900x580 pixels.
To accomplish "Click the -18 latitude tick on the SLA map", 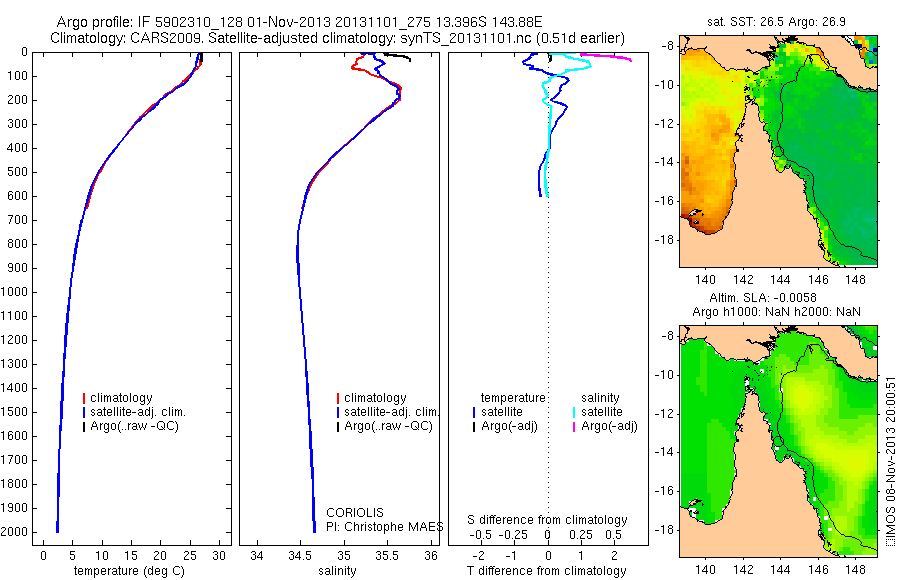I will 665,529.
